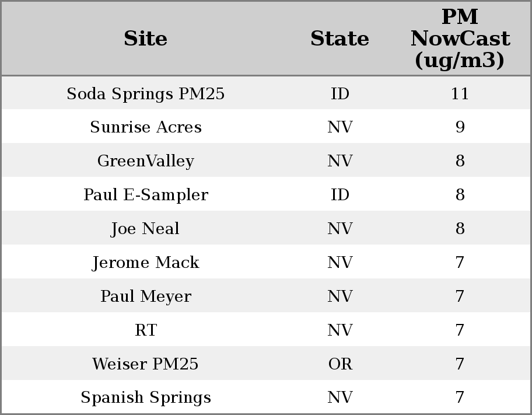532x415 pixels.
Task: Select the Weiser PM25 site name
Action: click(x=146, y=364)
